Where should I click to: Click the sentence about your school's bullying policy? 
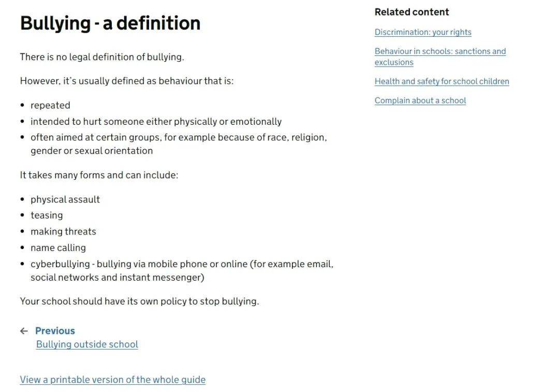click(139, 301)
